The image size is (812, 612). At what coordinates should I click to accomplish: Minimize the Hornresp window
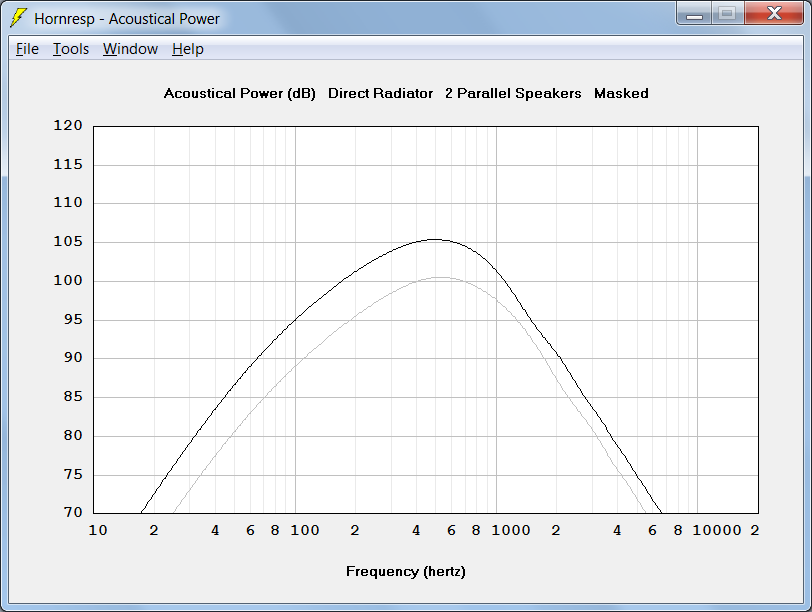pyautogui.click(x=694, y=13)
